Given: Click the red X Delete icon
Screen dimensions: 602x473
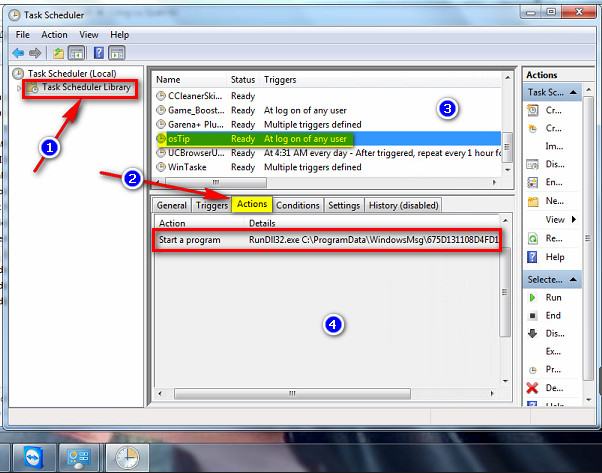Looking at the screenshot, I should (531, 387).
